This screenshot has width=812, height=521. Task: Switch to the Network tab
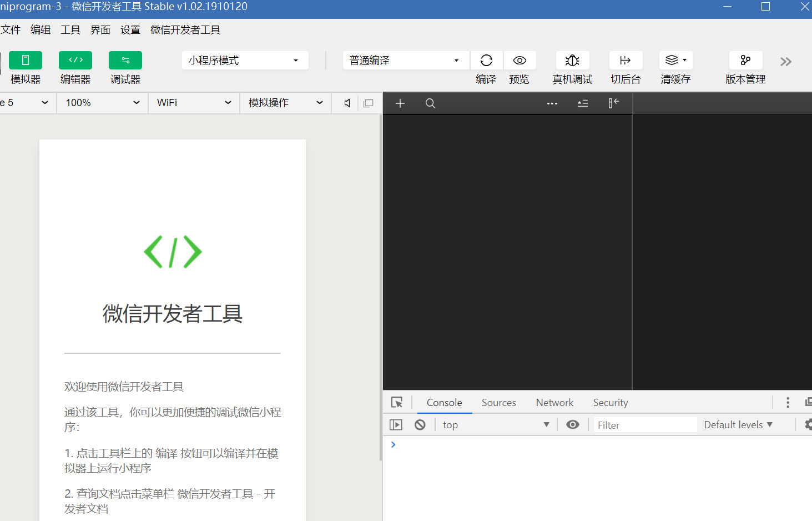click(554, 403)
